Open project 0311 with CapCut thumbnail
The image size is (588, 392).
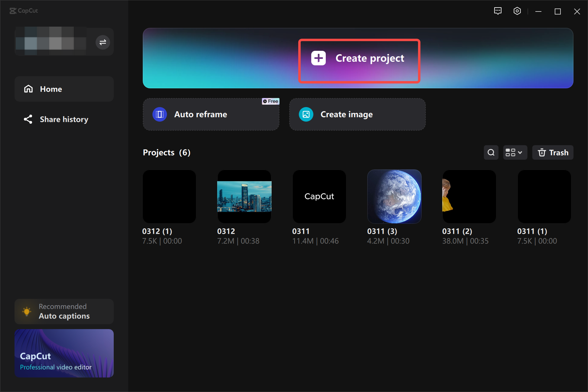tap(319, 197)
